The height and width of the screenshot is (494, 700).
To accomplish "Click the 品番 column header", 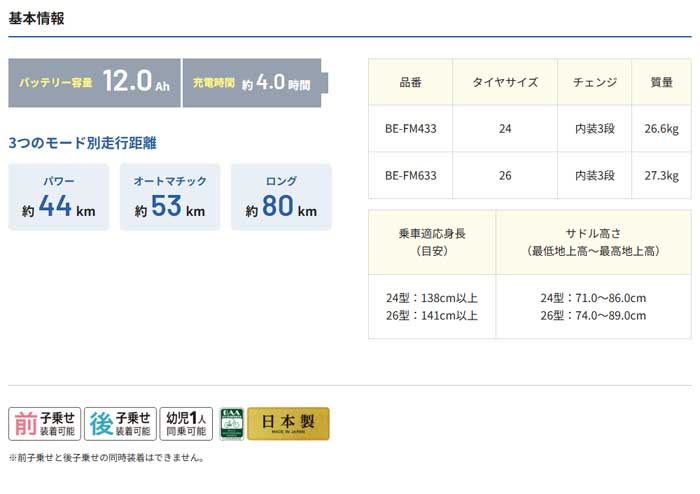I will [410, 83].
